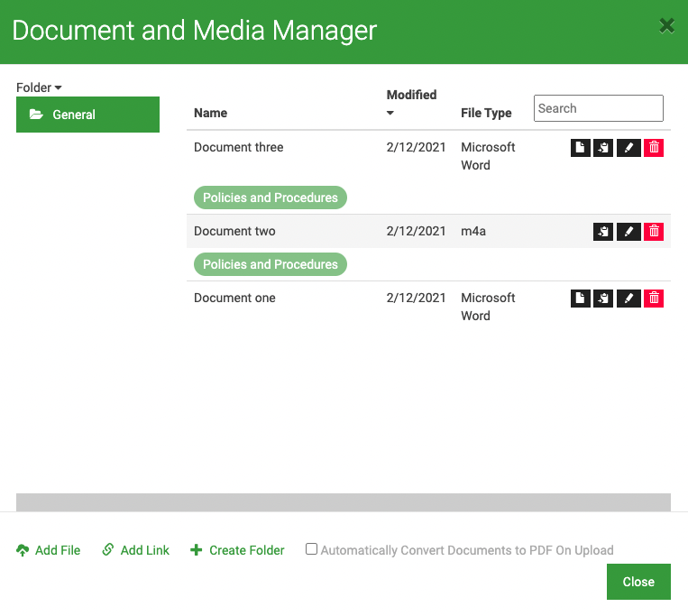This screenshot has width=688, height=616.
Task: Delete Document three with the red trash icon
Action: click(x=654, y=147)
